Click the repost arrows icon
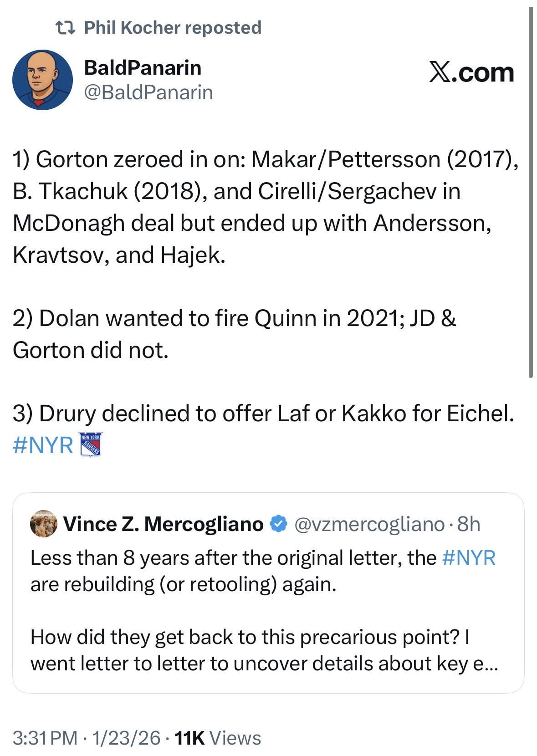 [x=64, y=28]
